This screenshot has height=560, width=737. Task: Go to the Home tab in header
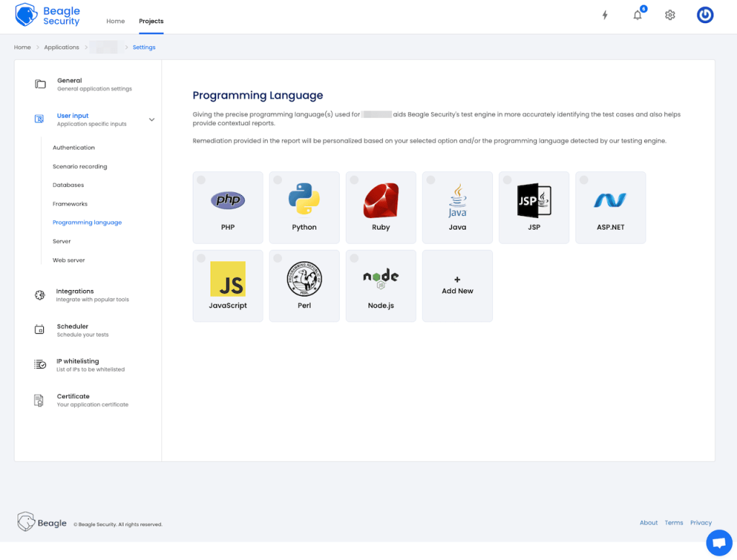[115, 21]
